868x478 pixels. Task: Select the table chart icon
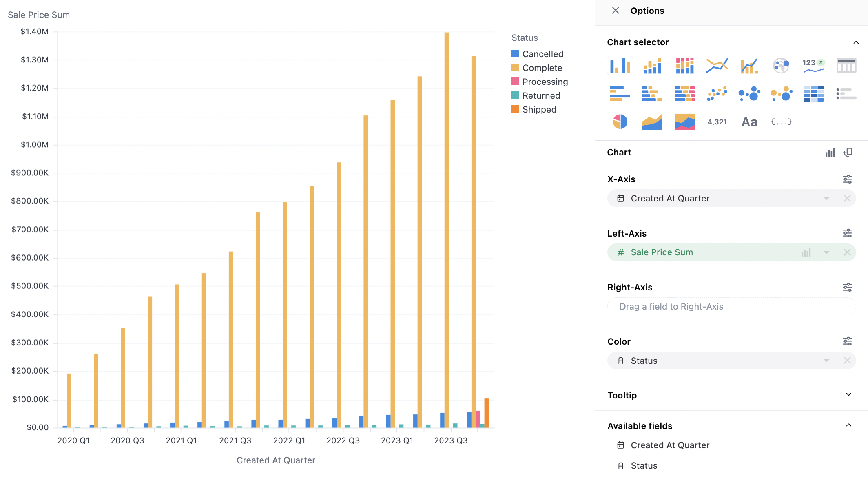846,65
